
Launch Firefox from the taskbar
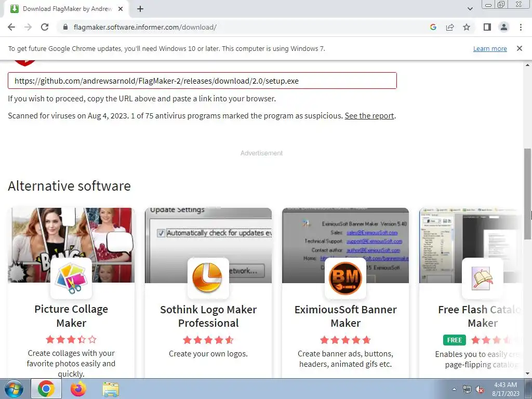point(78,389)
